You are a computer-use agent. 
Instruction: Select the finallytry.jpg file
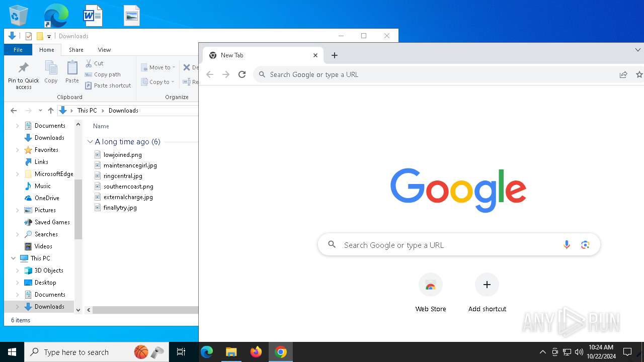pos(116,208)
